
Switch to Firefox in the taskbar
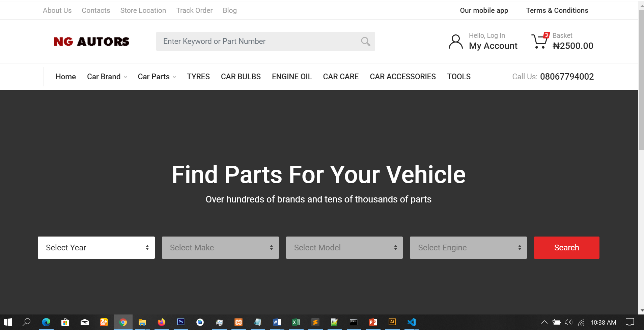point(162,322)
